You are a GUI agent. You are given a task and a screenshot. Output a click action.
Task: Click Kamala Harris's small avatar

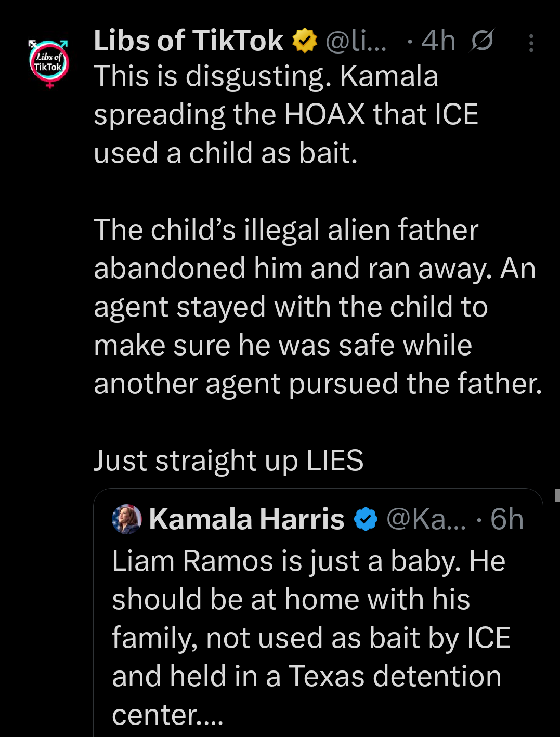pyautogui.click(x=126, y=519)
